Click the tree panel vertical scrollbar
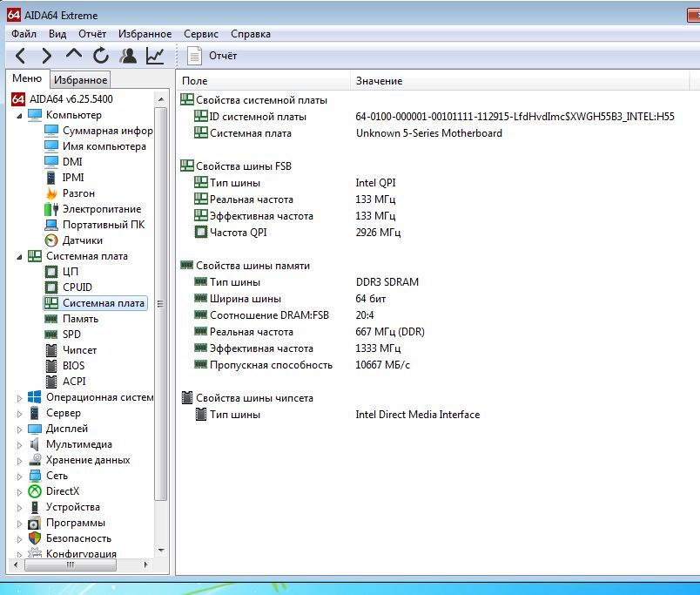 [x=160, y=305]
